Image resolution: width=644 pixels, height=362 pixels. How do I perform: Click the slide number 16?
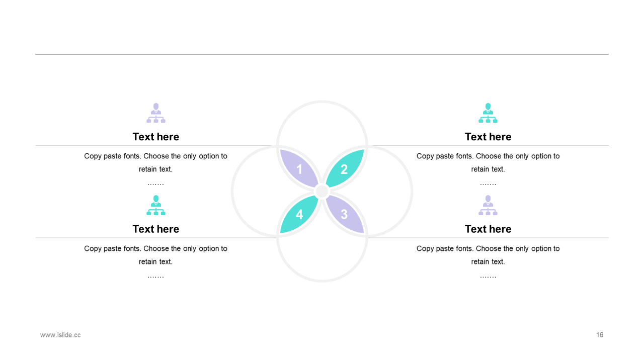point(600,335)
